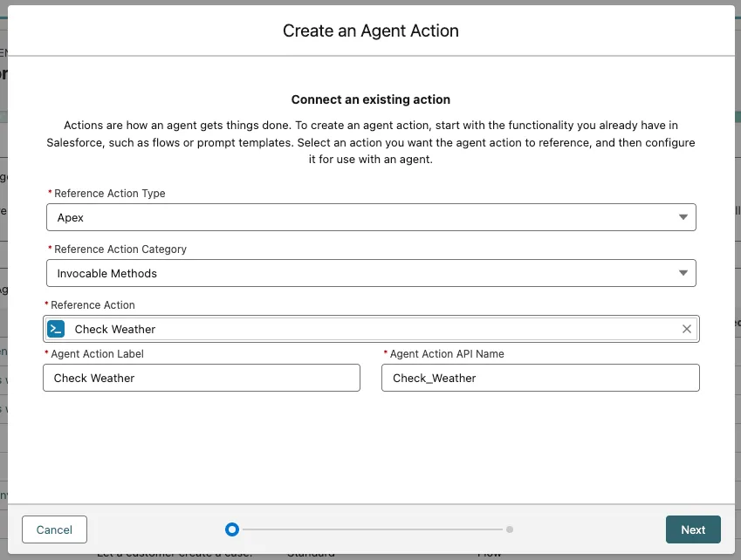
Task: Click into the Agent Action API Name field
Action: pos(539,378)
